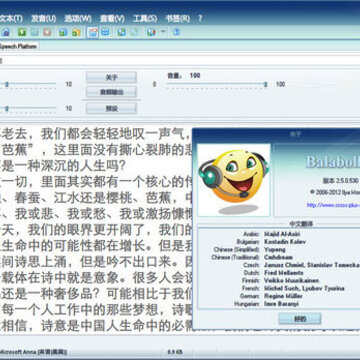
Task: Click the Hungarian: label
Action: tap(246, 303)
